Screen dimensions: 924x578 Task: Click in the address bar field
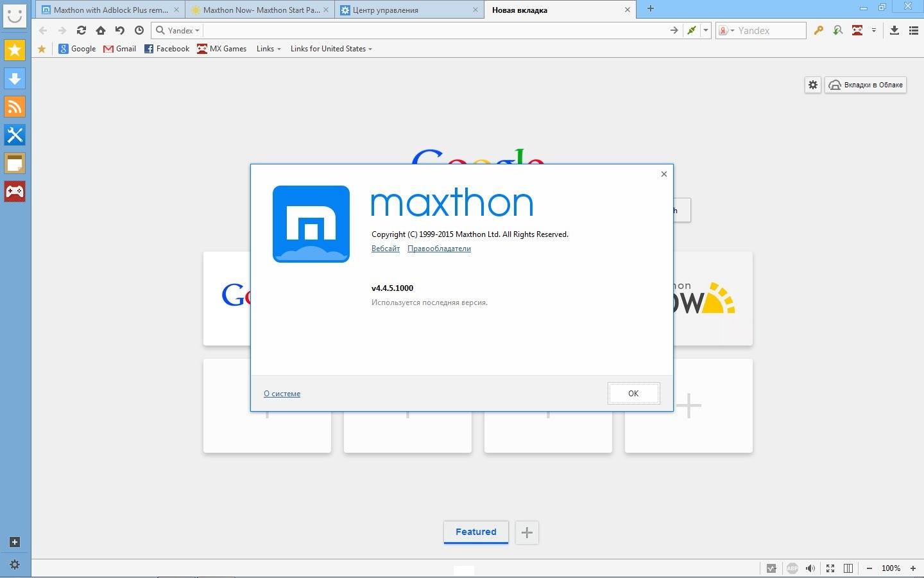coord(435,30)
